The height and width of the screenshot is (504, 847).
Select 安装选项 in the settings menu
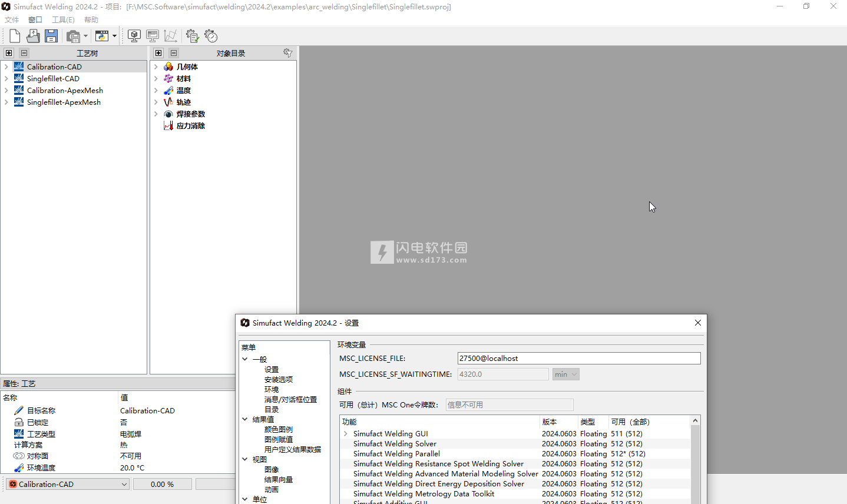tap(279, 380)
